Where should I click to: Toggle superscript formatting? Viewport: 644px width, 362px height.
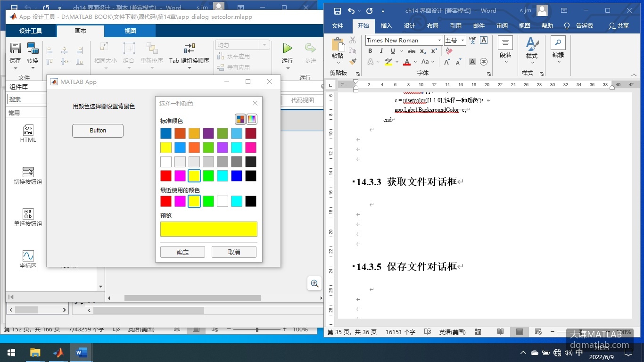tap(433, 51)
